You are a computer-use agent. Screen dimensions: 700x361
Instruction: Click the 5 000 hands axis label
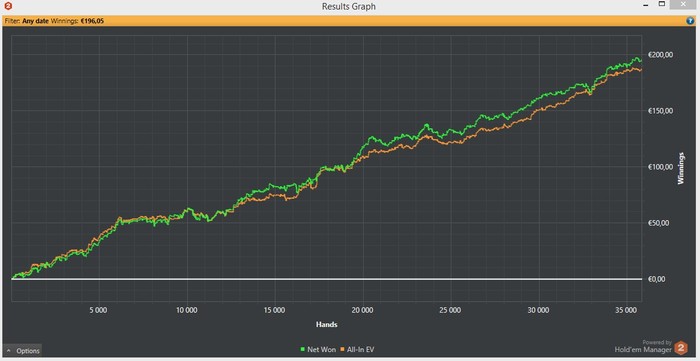(x=98, y=310)
